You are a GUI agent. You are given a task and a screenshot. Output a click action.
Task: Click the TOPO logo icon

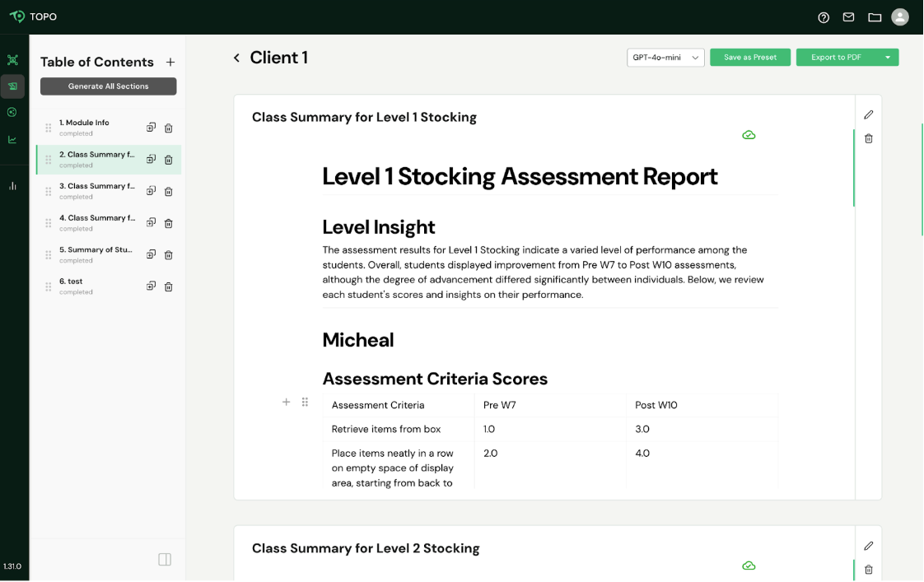tap(16, 16)
